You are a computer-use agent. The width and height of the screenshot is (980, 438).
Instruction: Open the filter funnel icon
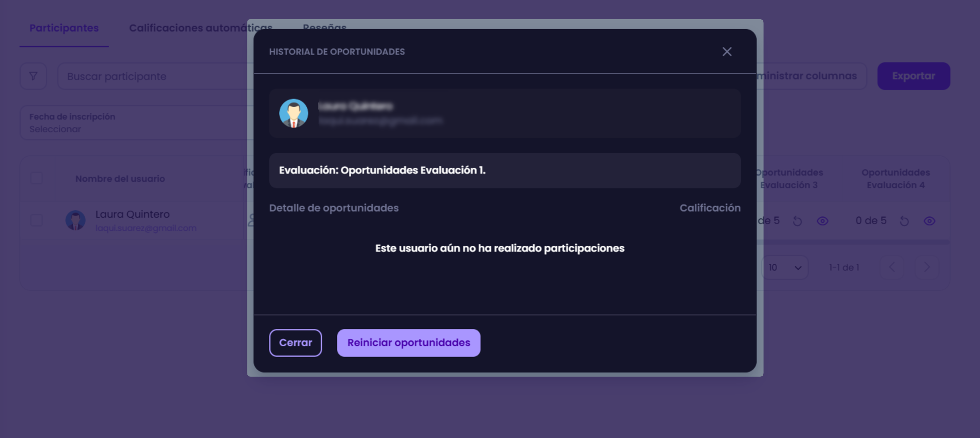pyautogui.click(x=33, y=76)
